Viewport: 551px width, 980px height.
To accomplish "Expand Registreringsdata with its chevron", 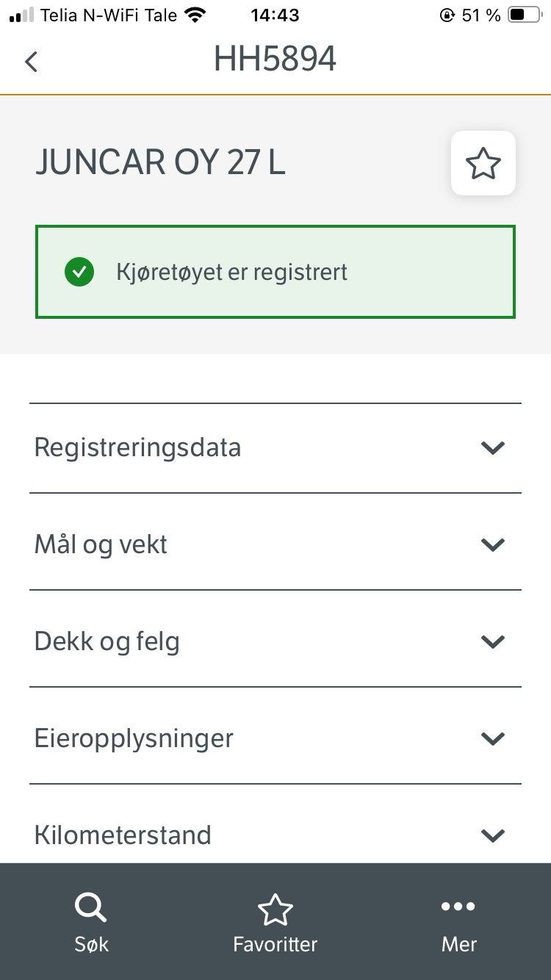I will 492,447.
